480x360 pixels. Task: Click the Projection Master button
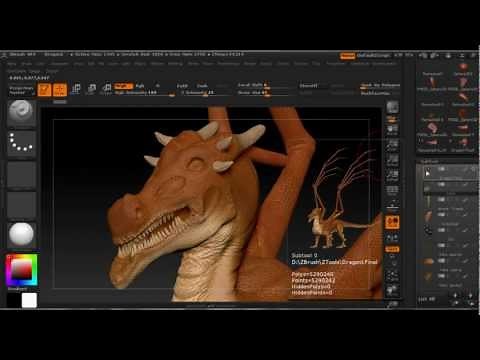pyautogui.click(x=22, y=90)
